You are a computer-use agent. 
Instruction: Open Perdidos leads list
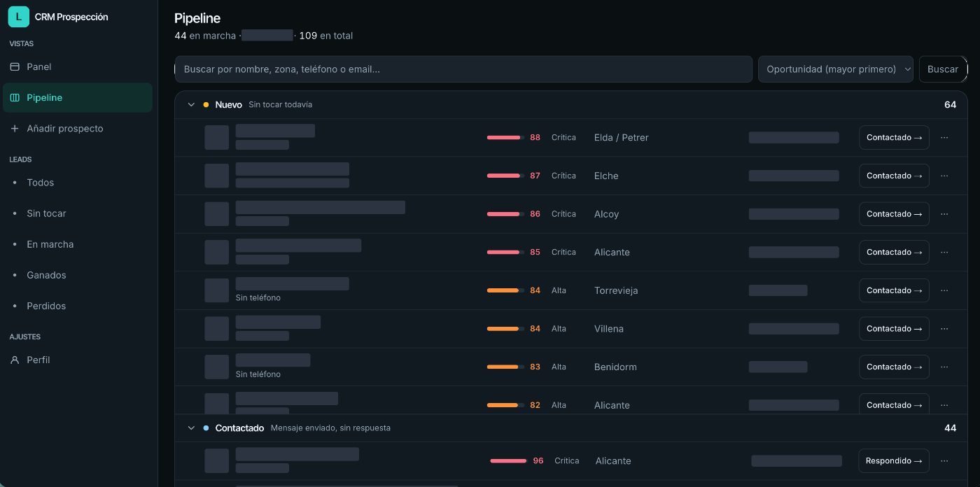tap(46, 306)
